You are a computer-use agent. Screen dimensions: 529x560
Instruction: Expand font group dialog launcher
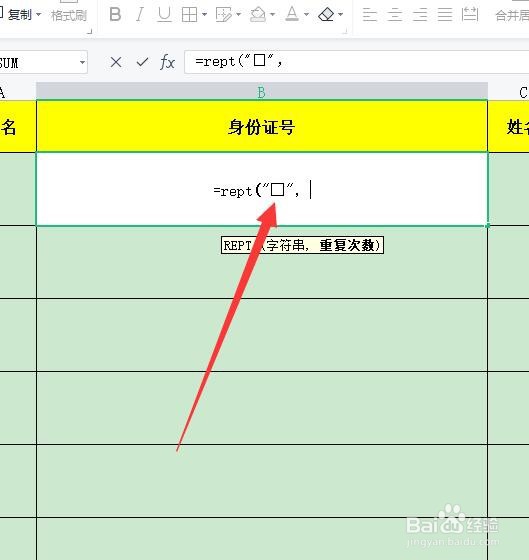345,32
